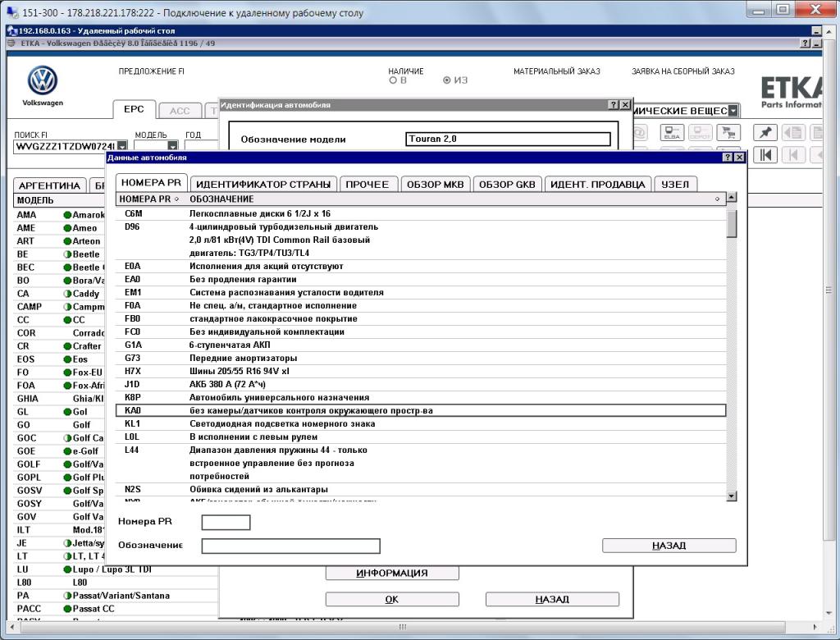This screenshot has height=640, width=840.
Task: Select the KL1 Светодиодная подсветка row
Action: (421, 423)
